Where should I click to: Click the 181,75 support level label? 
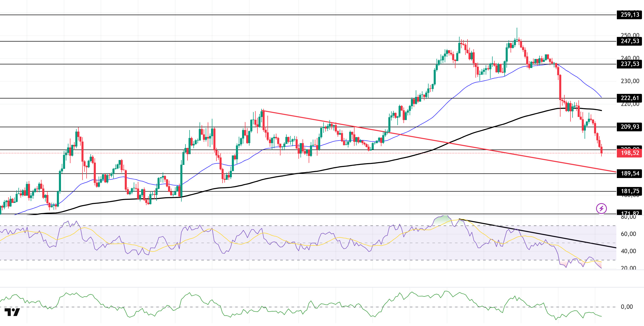630,191
